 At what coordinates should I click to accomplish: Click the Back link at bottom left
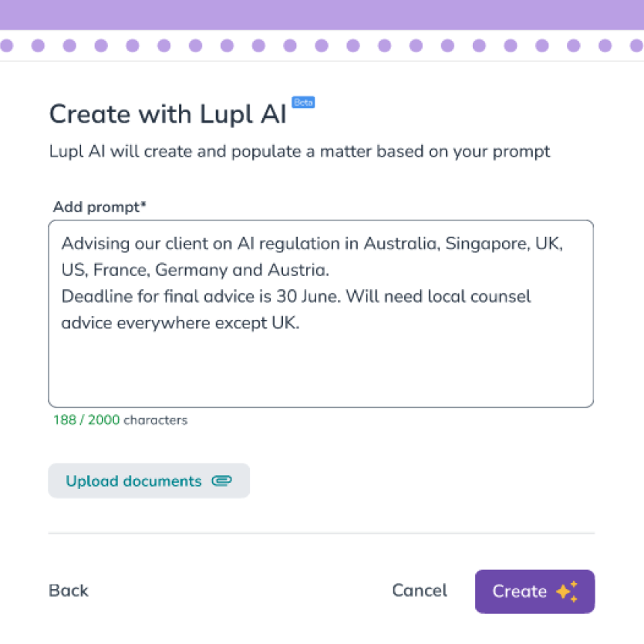point(68,591)
